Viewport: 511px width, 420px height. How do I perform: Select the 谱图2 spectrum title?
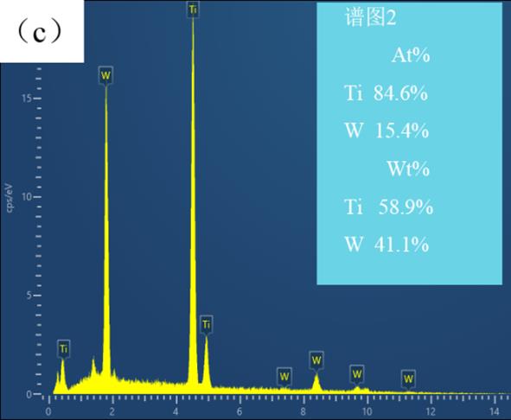click(x=371, y=17)
